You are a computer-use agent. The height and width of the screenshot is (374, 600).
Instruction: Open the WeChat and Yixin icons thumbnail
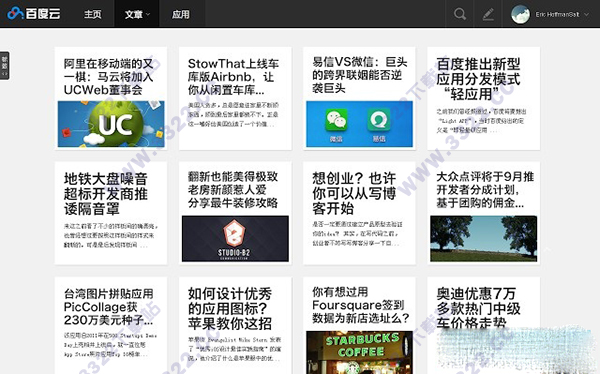[x=359, y=124]
